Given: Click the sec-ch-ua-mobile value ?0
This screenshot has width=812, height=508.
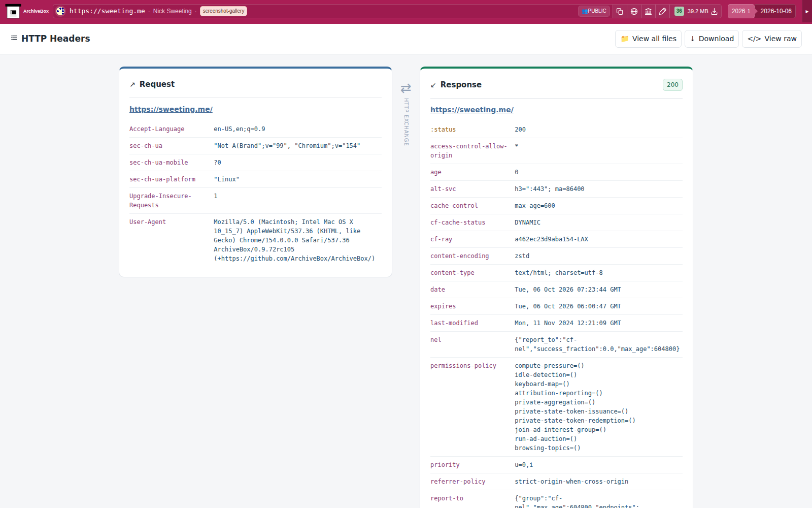Looking at the screenshot, I should tap(217, 163).
